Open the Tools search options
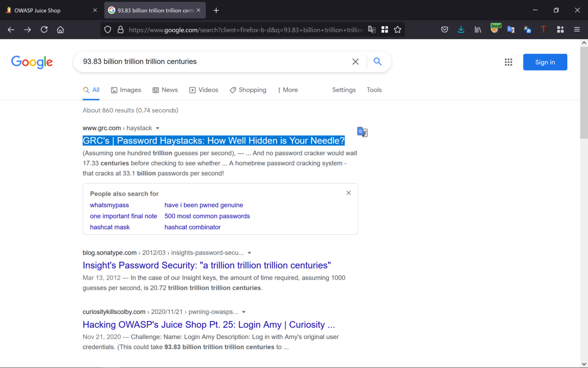Image resolution: width=588 pixels, height=368 pixels. tap(374, 90)
